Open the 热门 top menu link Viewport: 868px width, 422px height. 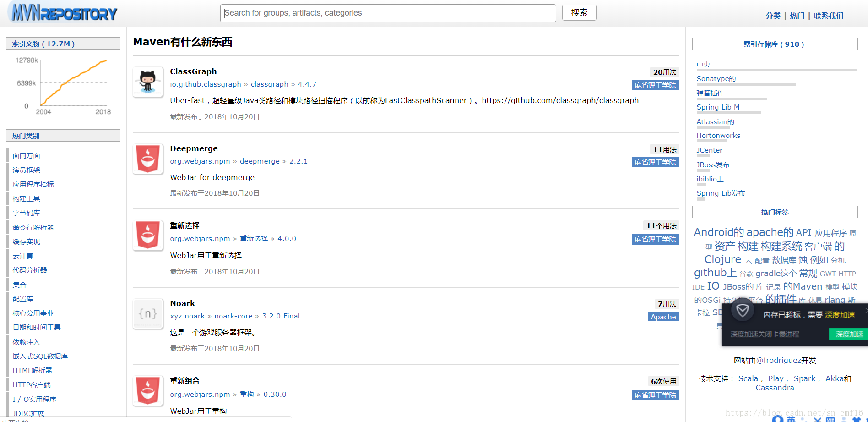pos(797,16)
